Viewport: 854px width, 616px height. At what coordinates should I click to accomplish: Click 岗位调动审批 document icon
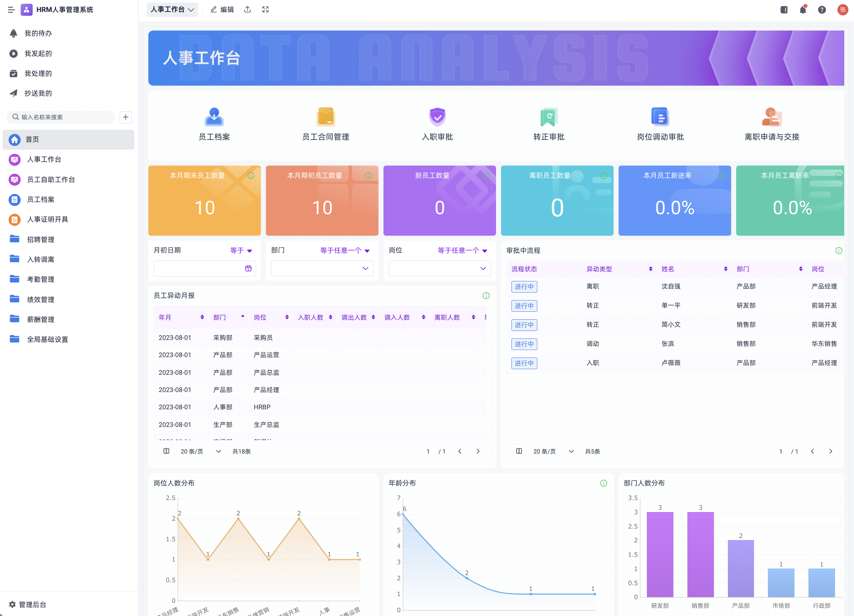pyautogui.click(x=660, y=117)
